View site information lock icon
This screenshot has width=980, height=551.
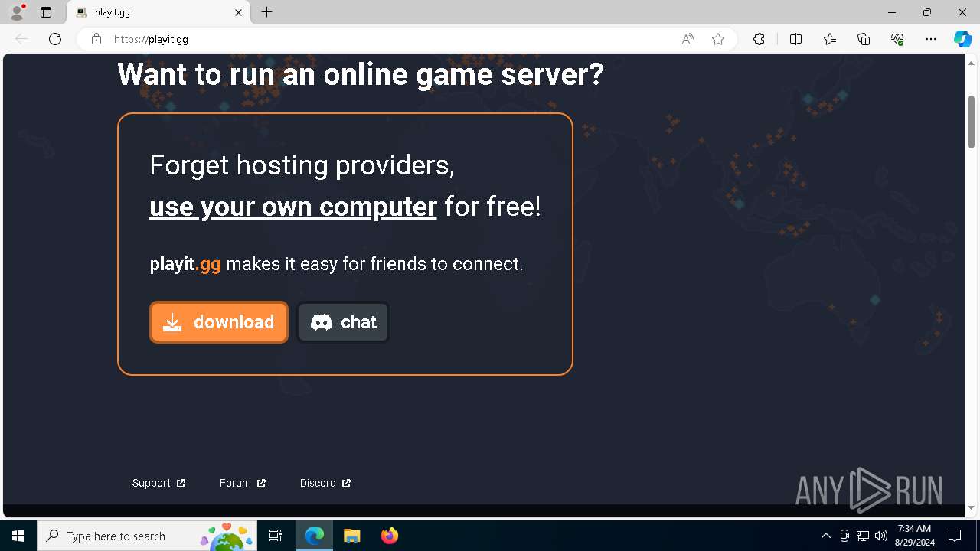pos(96,39)
